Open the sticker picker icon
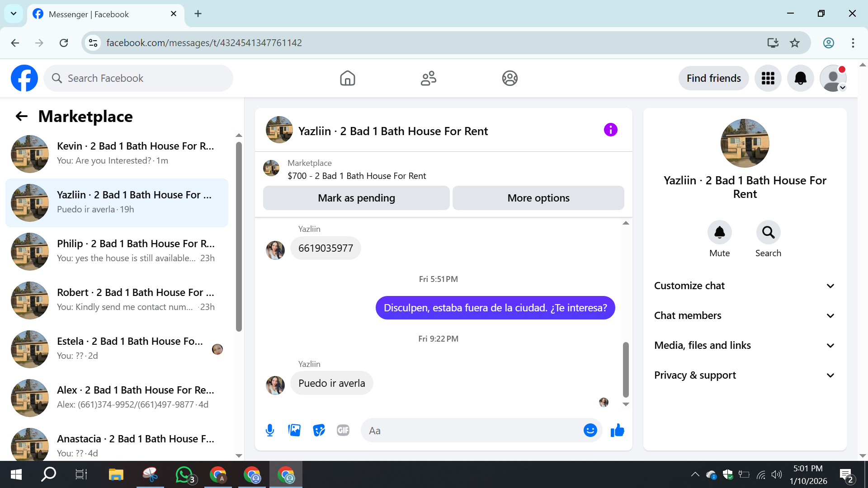868x488 pixels. [319, 430]
